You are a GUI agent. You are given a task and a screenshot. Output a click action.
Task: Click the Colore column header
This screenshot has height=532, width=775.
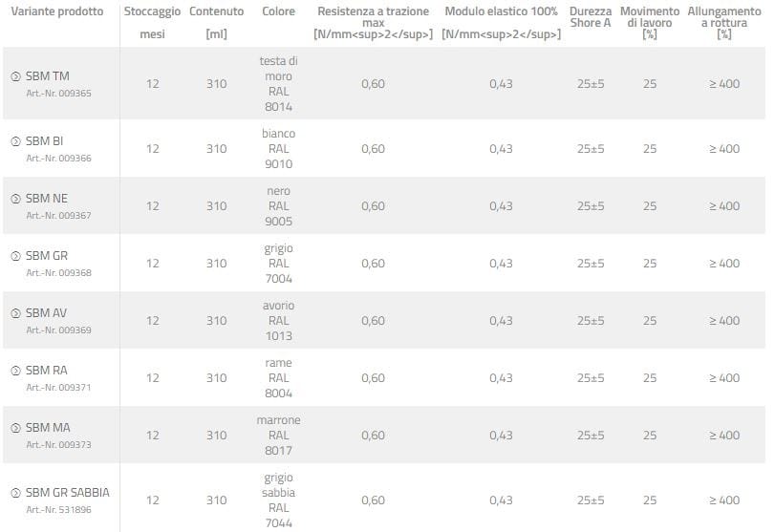(x=278, y=11)
